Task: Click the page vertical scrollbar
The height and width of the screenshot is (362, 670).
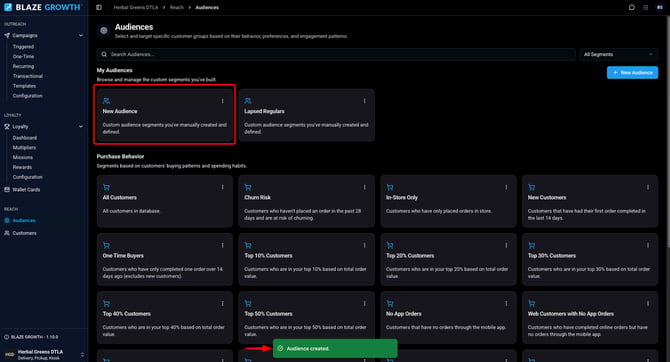Action: click(668, 131)
